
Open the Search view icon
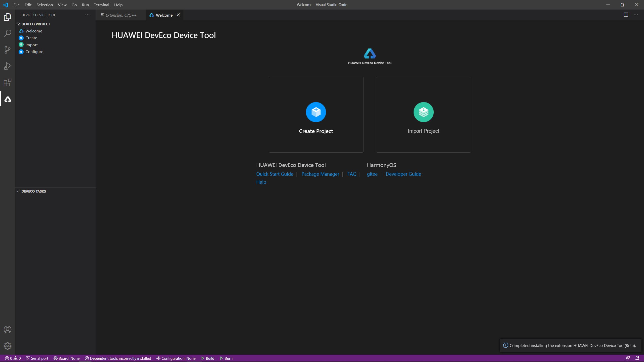[8, 33]
